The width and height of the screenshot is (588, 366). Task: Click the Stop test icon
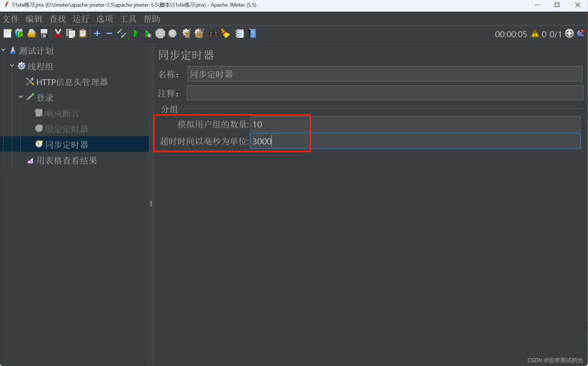[160, 34]
